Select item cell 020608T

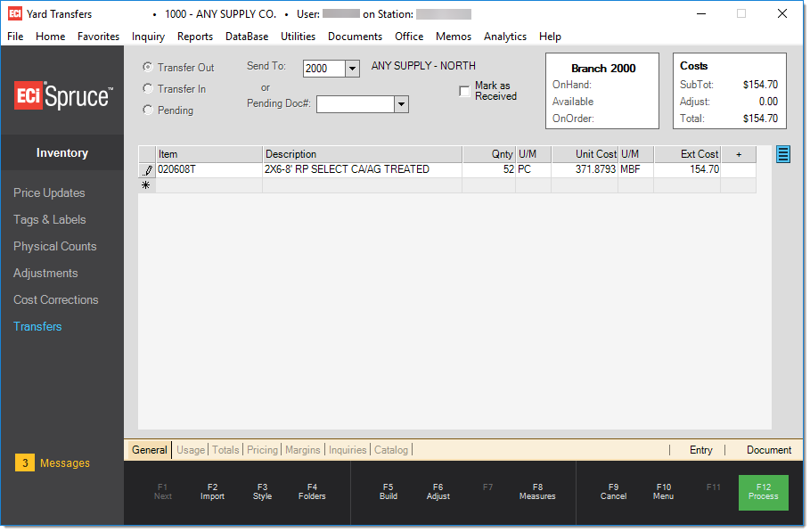tap(210, 170)
